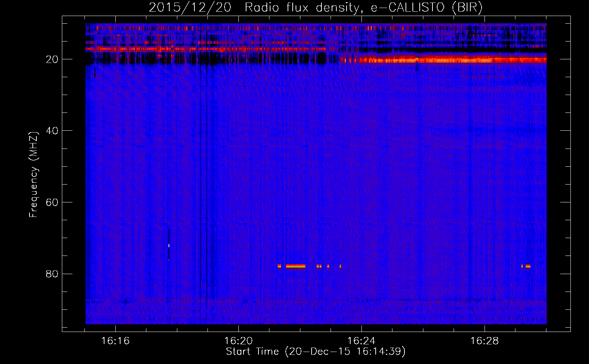The image size is (589, 364).
Task: Click the long yellow-red burst near 78 MHz
Action: [x=296, y=266]
